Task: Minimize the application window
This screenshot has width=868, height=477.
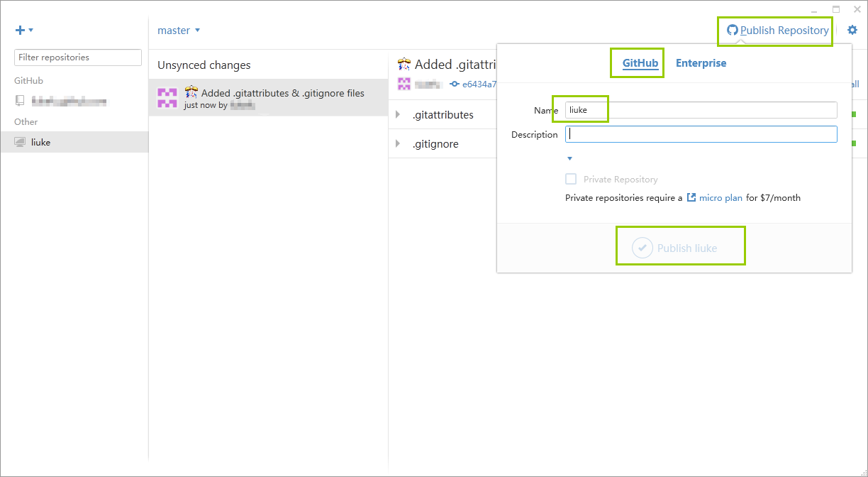Action: tap(815, 9)
